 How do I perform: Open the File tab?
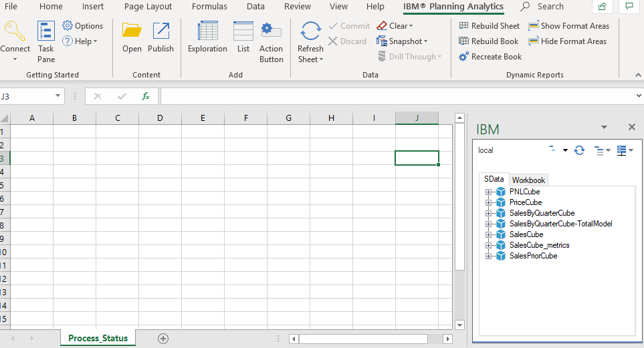point(11,7)
